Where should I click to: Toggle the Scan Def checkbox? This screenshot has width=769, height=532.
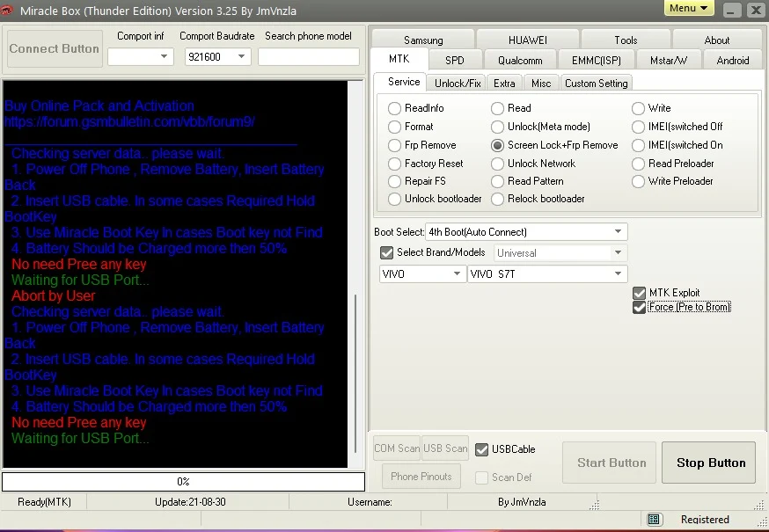pyautogui.click(x=481, y=477)
